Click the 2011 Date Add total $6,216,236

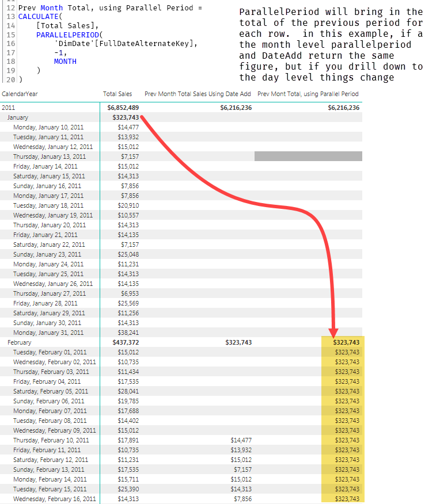point(236,108)
